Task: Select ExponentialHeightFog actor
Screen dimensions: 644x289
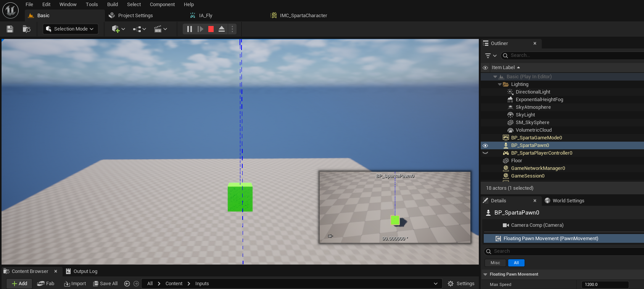Action: [x=539, y=100]
